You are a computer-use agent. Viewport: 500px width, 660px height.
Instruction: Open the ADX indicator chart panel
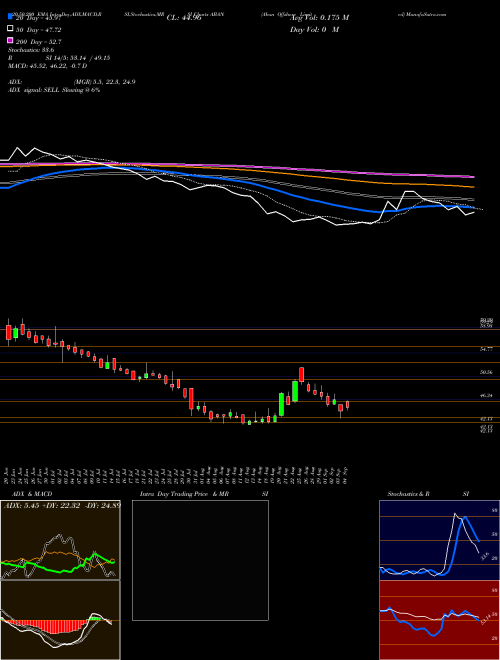(60, 540)
